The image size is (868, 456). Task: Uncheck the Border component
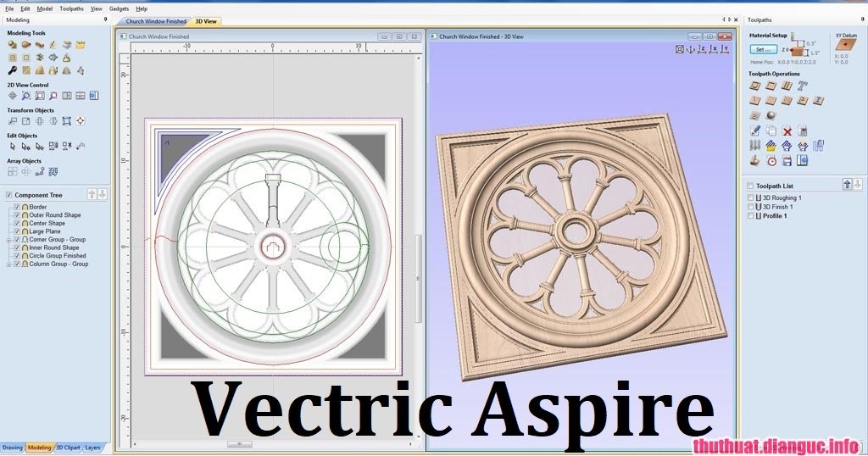pyautogui.click(x=17, y=207)
